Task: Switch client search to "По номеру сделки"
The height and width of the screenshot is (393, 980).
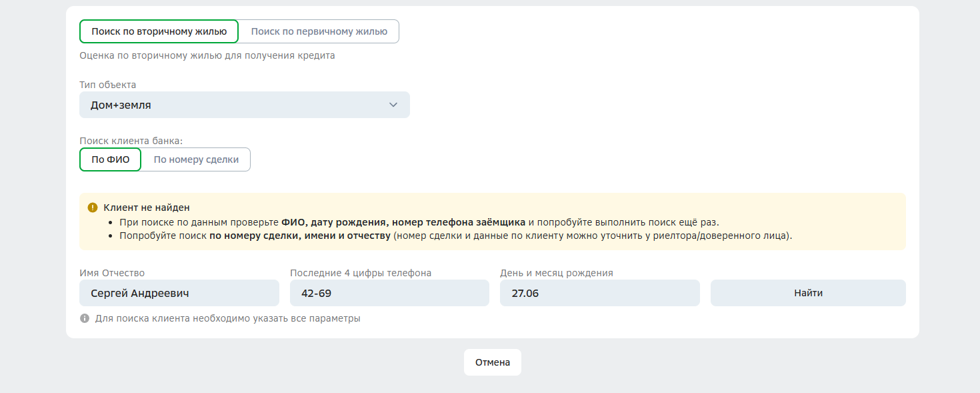Action: [196, 160]
